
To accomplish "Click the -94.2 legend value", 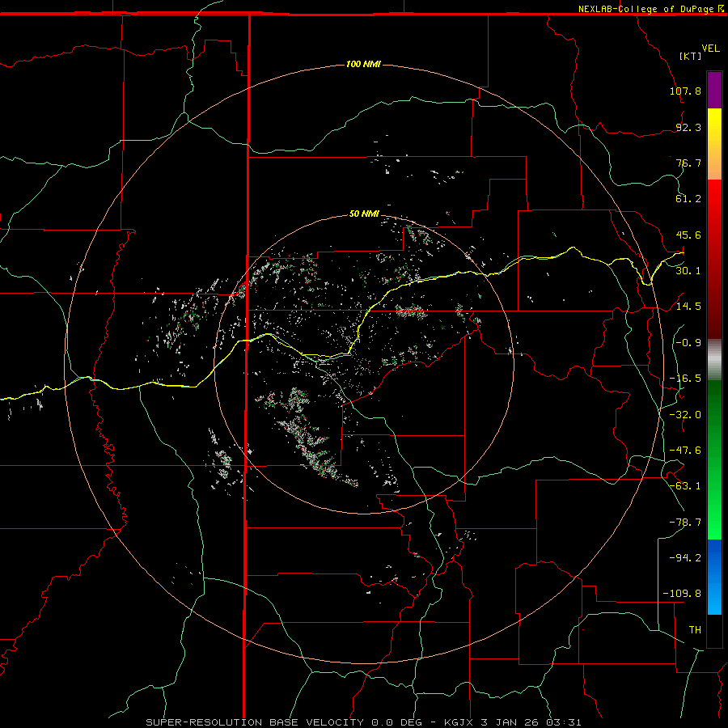I will (685, 557).
